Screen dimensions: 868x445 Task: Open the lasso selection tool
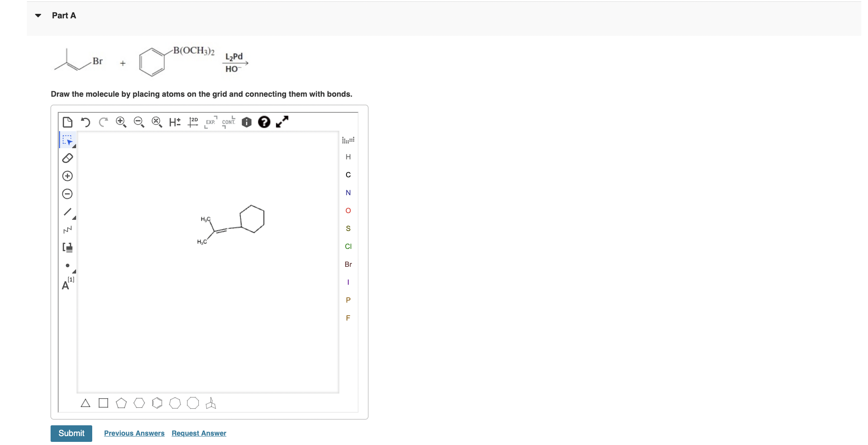point(67,140)
